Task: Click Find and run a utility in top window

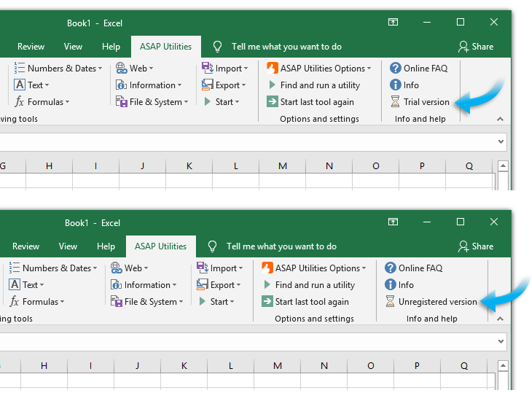Action: coord(313,85)
